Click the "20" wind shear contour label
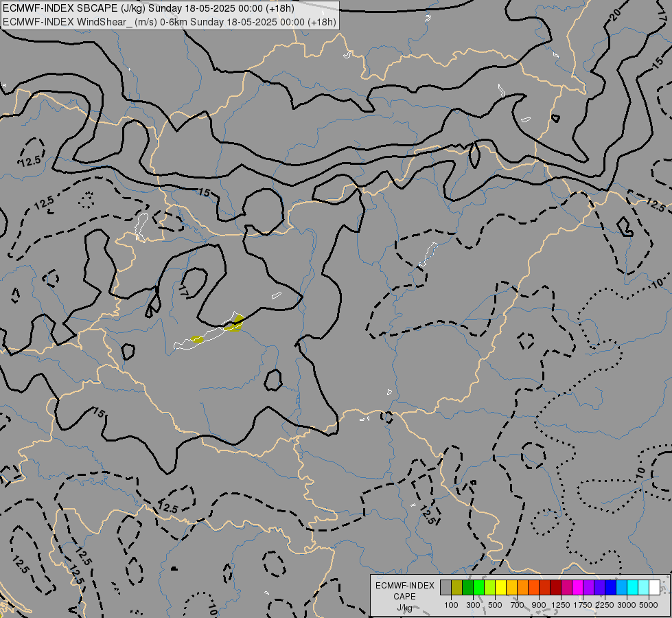Viewport: 672px width, 618px height. (x=615, y=15)
